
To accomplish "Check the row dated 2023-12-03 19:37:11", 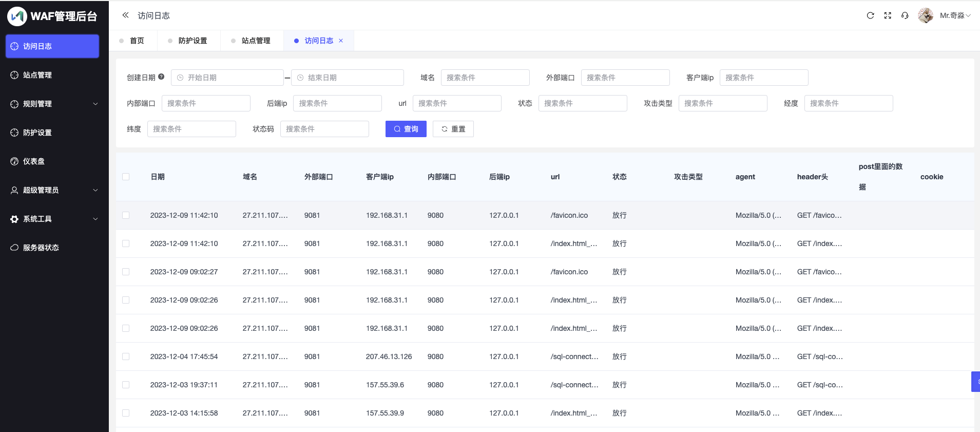I will [126, 385].
